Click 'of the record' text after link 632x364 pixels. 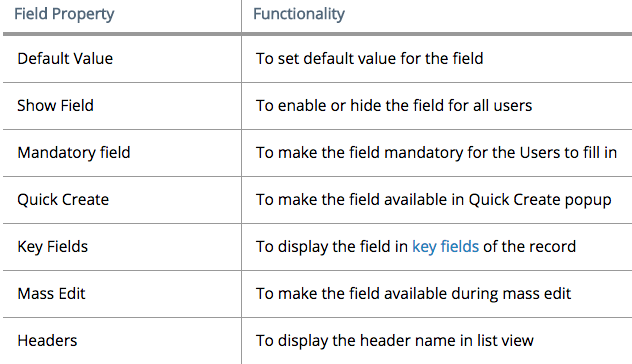point(530,246)
